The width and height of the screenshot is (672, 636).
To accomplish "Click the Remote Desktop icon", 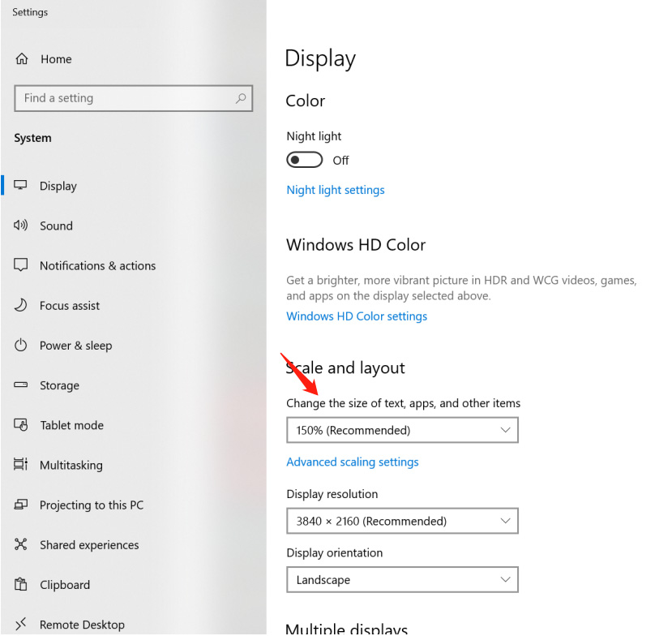I will tap(20, 624).
